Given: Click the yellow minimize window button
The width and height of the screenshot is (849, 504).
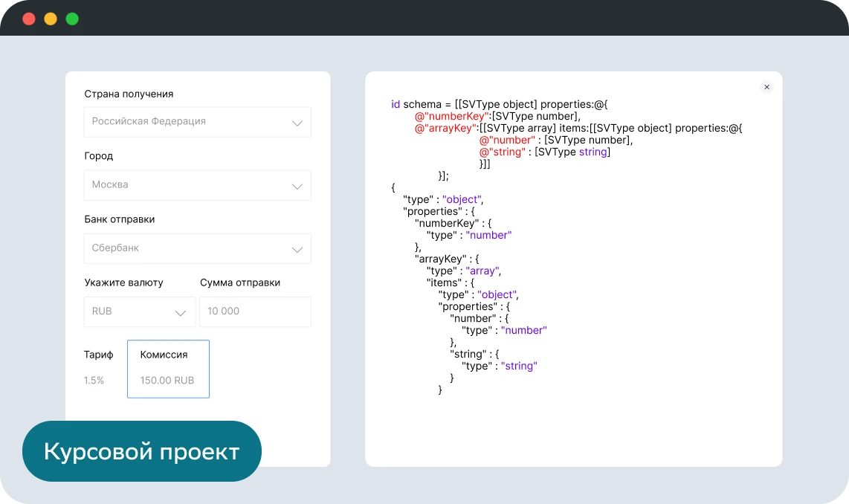Looking at the screenshot, I should (51, 19).
